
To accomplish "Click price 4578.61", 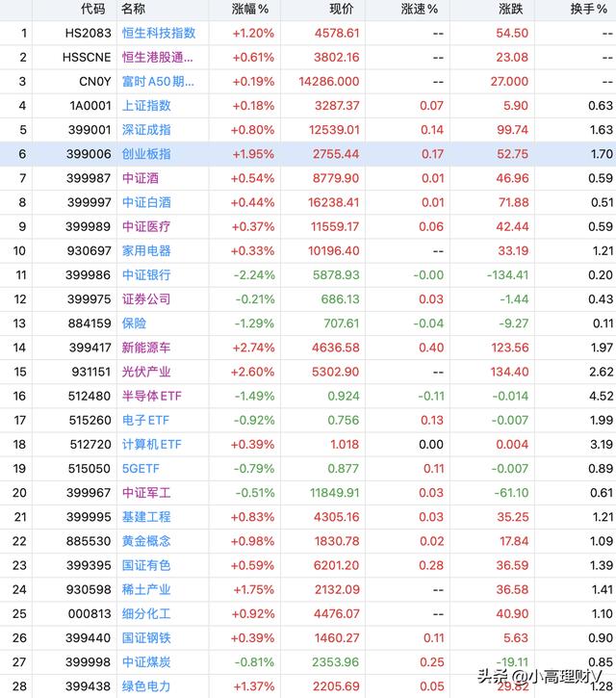I will click(337, 33).
